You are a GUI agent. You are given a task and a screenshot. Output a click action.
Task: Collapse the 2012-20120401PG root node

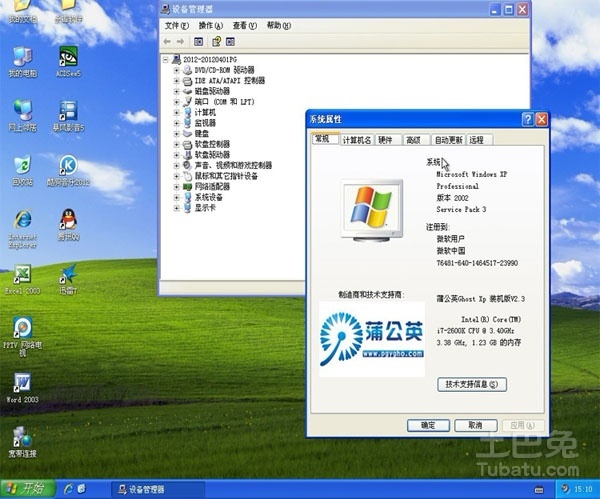(x=165, y=60)
